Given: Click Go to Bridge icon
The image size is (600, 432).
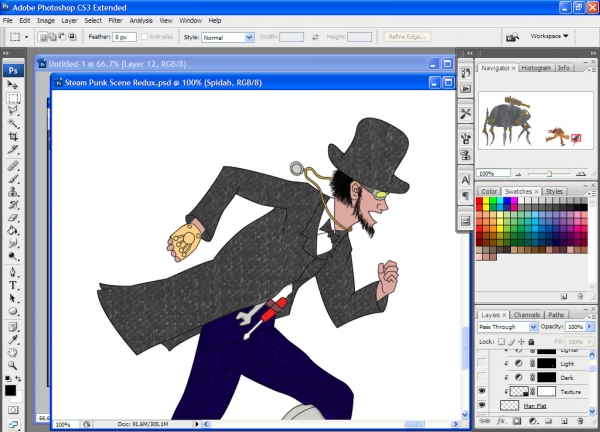Looking at the screenshot, I should tap(512, 37).
